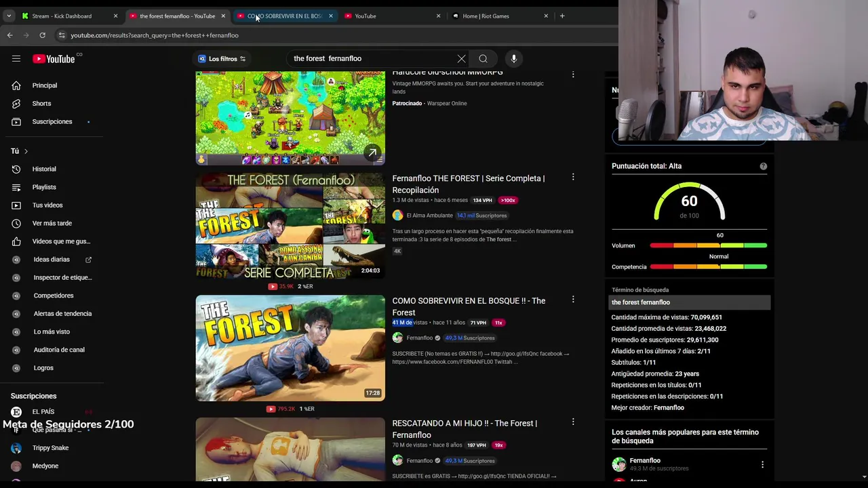Viewport: 868px width, 488px height.
Task: Play COMO SOBREVIVIR EN EL BOSQUE thumbnail
Action: [290, 348]
